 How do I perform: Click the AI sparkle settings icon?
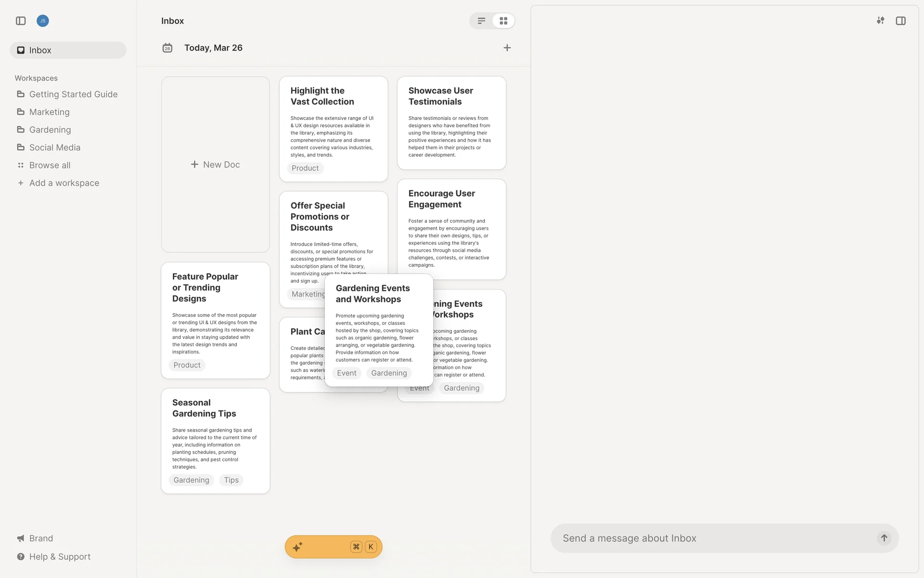coord(880,21)
